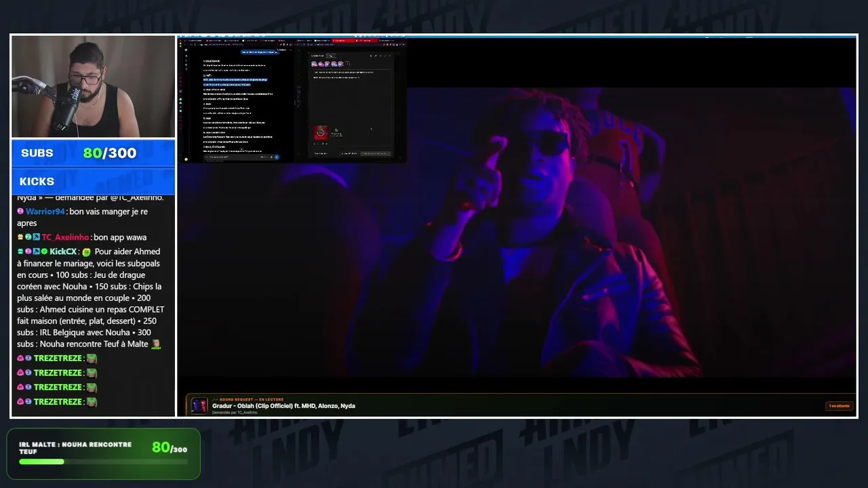Click the first TREZETREZE username in chat
This screenshot has height=488, width=868.
58,359
